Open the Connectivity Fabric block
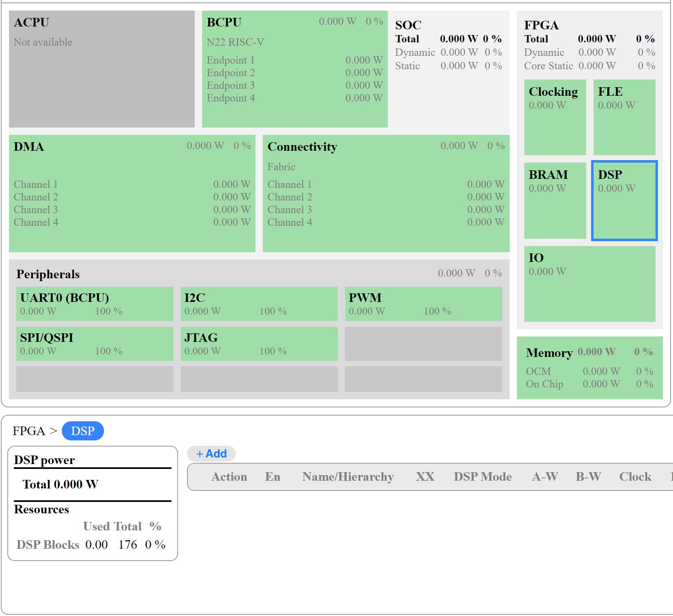 tap(386, 194)
